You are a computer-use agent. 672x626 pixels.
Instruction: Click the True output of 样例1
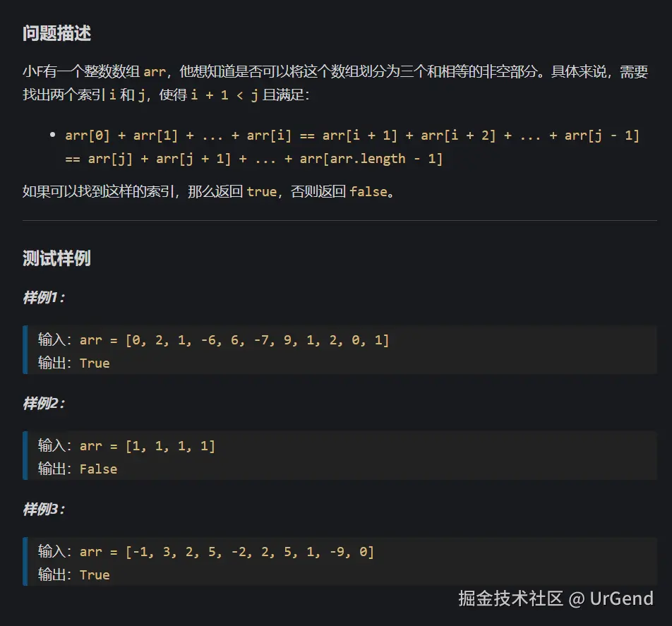pos(95,363)
